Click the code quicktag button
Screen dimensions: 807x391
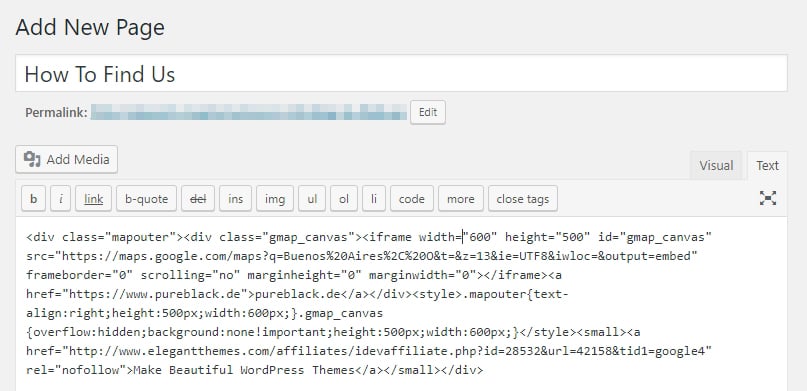click(412, 199)
